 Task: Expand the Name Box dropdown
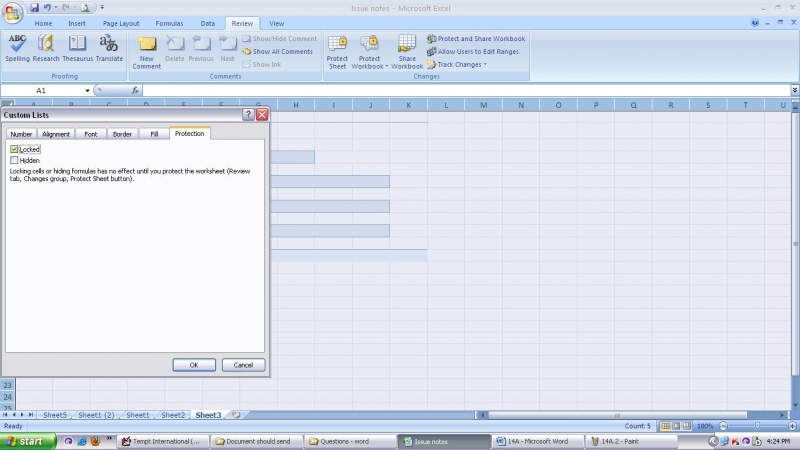click(x=88, y=91)
